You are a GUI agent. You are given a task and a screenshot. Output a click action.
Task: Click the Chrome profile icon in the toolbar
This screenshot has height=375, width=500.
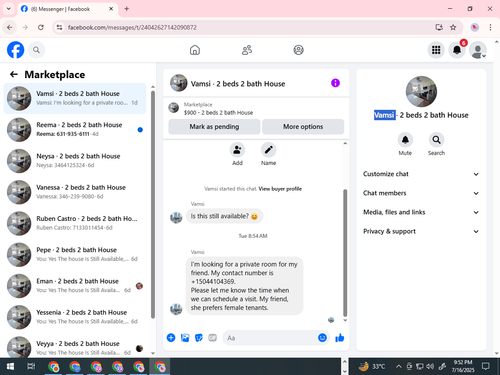[475, 27]
